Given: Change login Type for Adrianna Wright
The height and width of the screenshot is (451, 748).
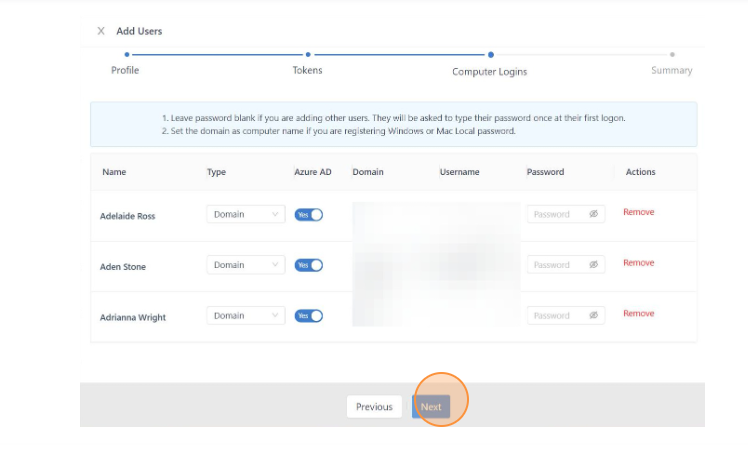Looking at the screenshot, I should point(245,315).
